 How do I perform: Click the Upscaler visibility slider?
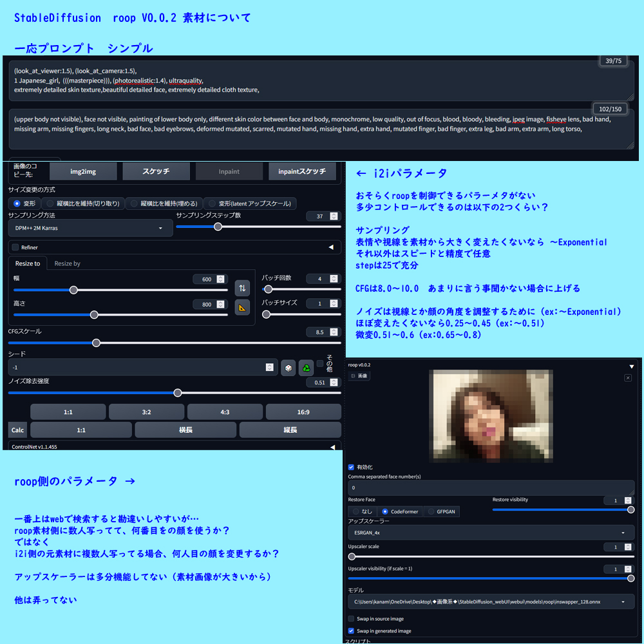click(491, 578)
